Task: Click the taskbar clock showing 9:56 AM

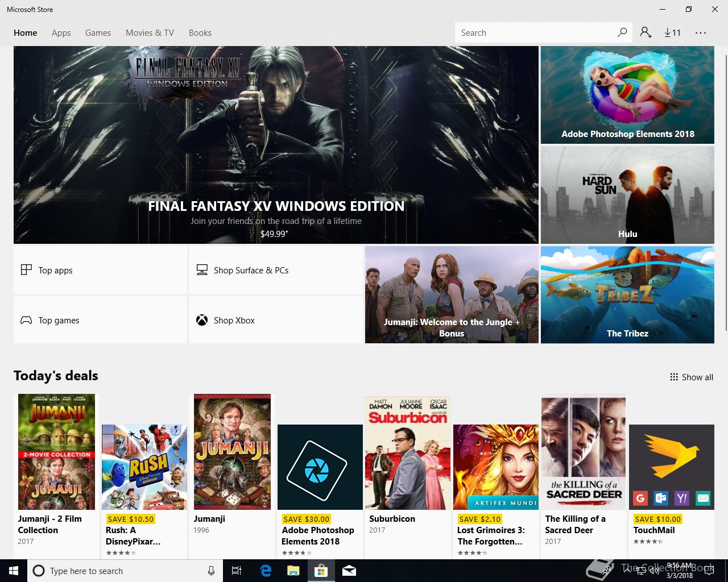Action: click(680, 570)
